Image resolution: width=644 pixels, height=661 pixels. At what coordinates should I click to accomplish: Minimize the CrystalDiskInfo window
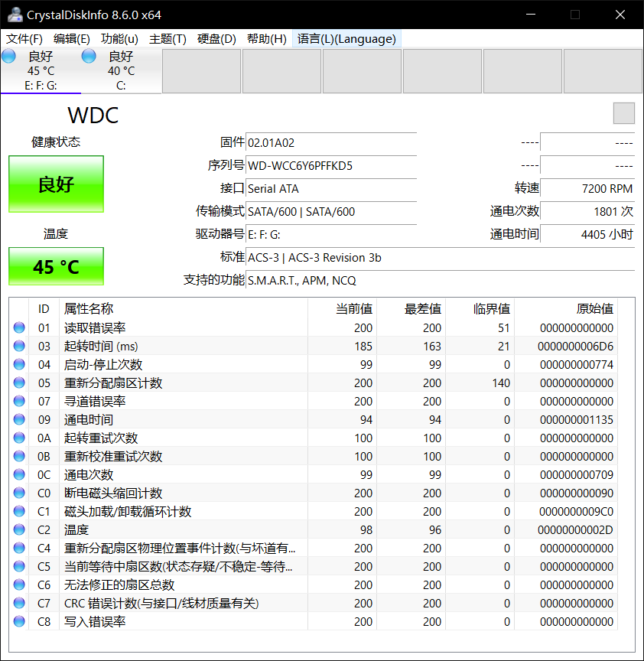point(531,15)
